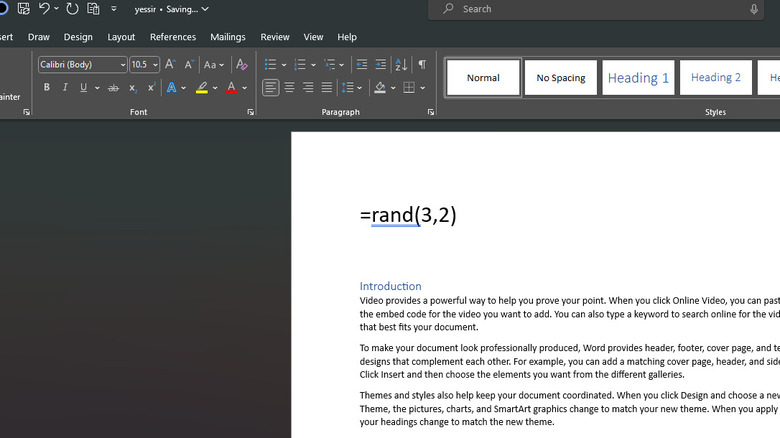Click the Sort icon in Paragraph group
Image resolution: width=780 pixels, height=438 pixels.
pyautogui.click(x=401, y=65)
